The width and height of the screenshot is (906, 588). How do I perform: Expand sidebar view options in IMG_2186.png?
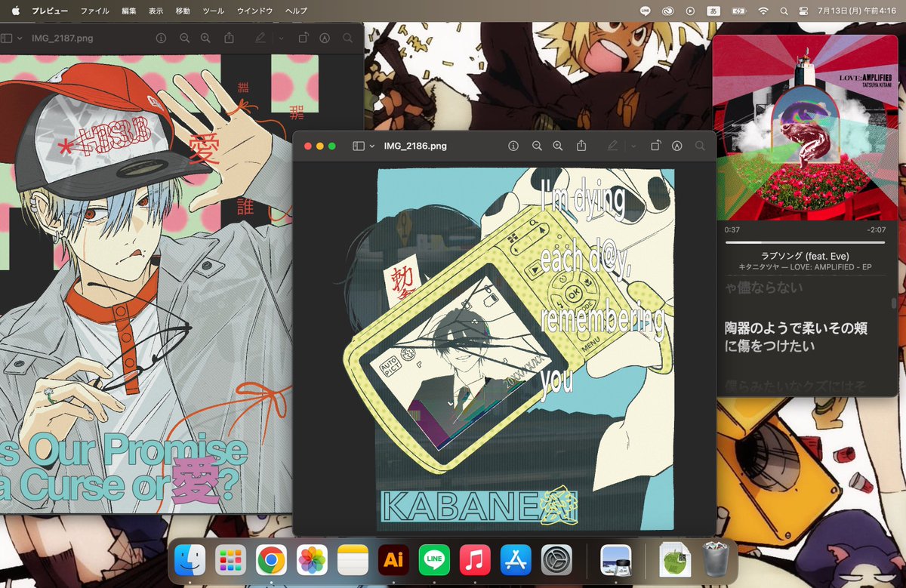pyautogui.click(x=372, y=146)
